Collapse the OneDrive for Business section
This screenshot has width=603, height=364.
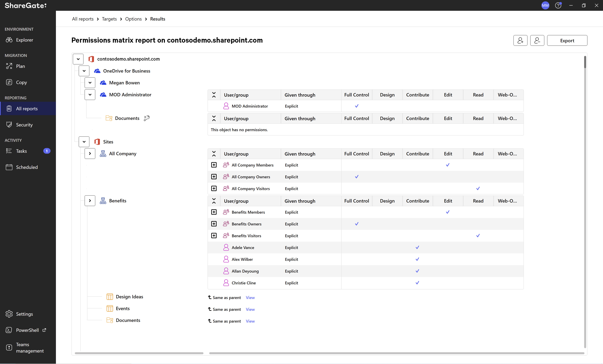click(x=84, y=71)
